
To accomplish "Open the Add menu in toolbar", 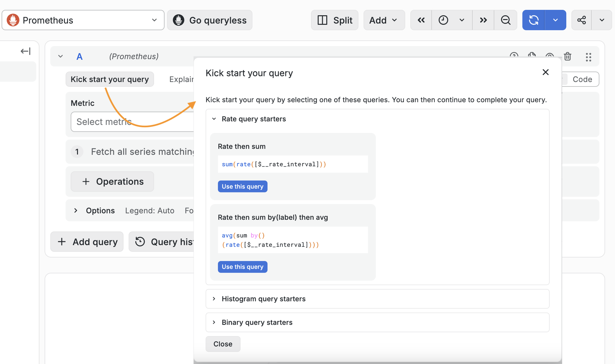I will click(384, 20).
